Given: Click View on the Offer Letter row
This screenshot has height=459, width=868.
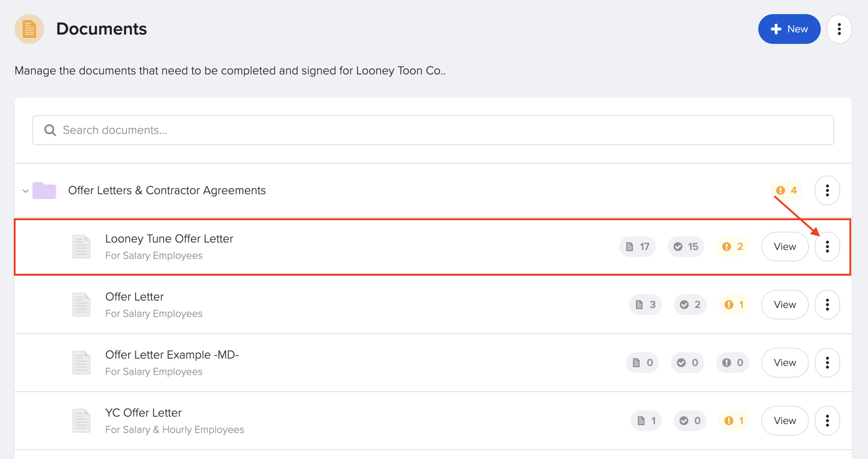Looking at the screenshot, I should coord(784,304).
